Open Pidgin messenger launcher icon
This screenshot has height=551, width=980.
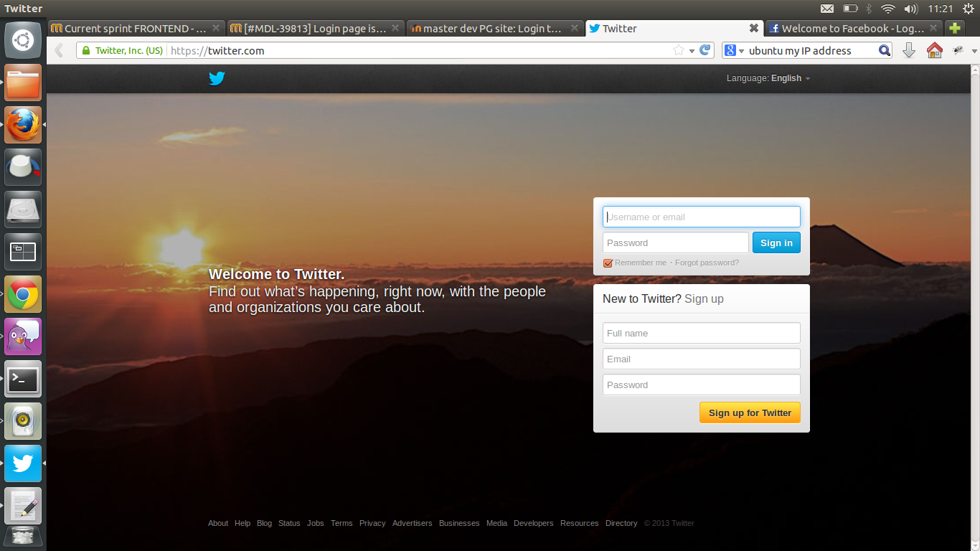(x=23, y=336)
